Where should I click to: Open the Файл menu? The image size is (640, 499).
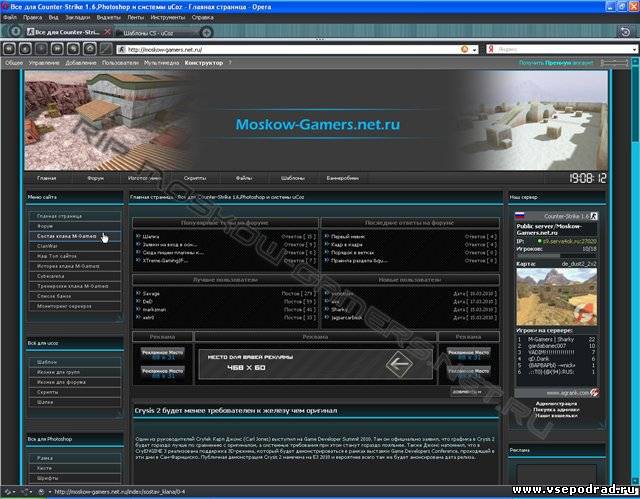9,18
